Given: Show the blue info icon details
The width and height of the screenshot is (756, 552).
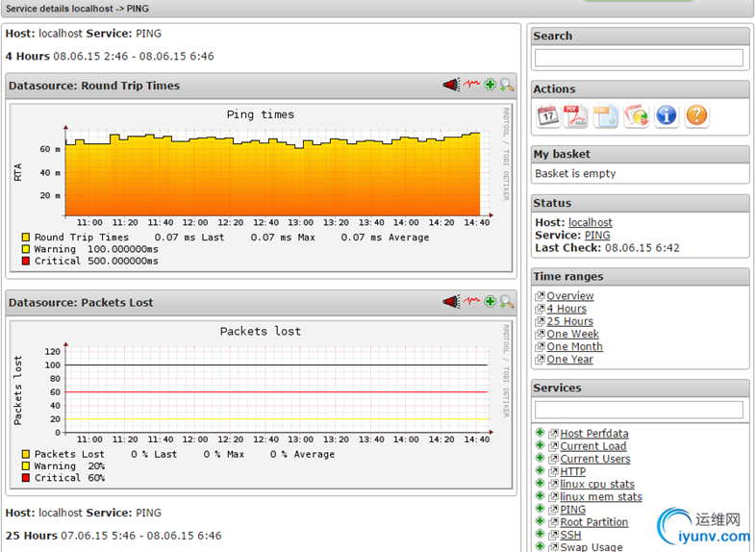Looking at the screenshot, I should coord(667,115).
